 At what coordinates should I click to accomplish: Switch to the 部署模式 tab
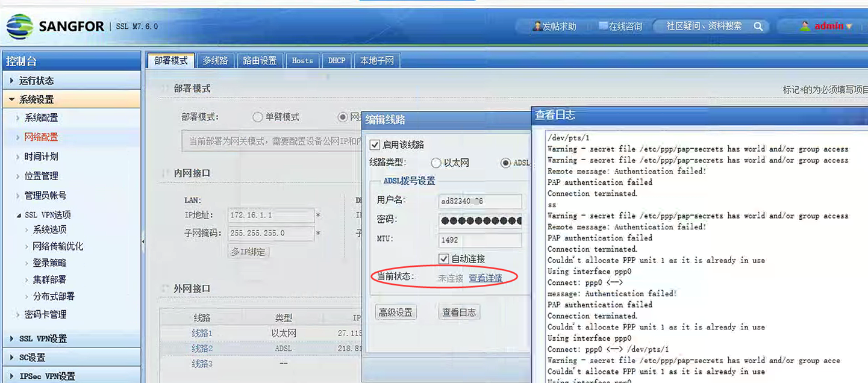[171, 60]
